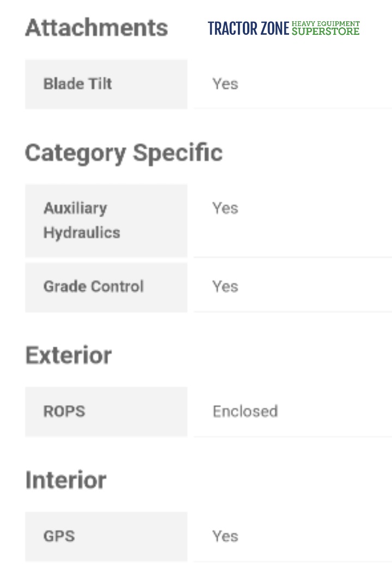Click the word Auxiliary in the spec label
The height and width of the screenshot is (569, 392).
pyautogui.click(x=75, y=208)
